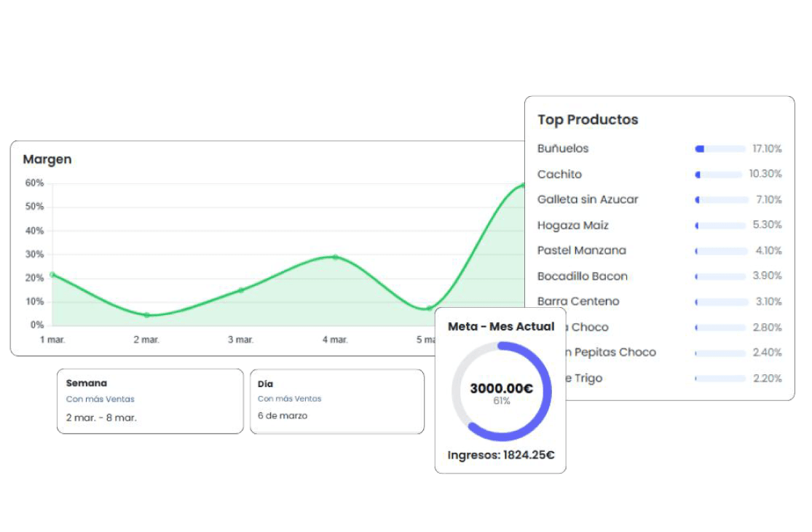Viewport: 812px width, 532px height.
Task: Click the Galleta sin Azucar progress bar
Action: pyautogui.click(x=721, y=199)
